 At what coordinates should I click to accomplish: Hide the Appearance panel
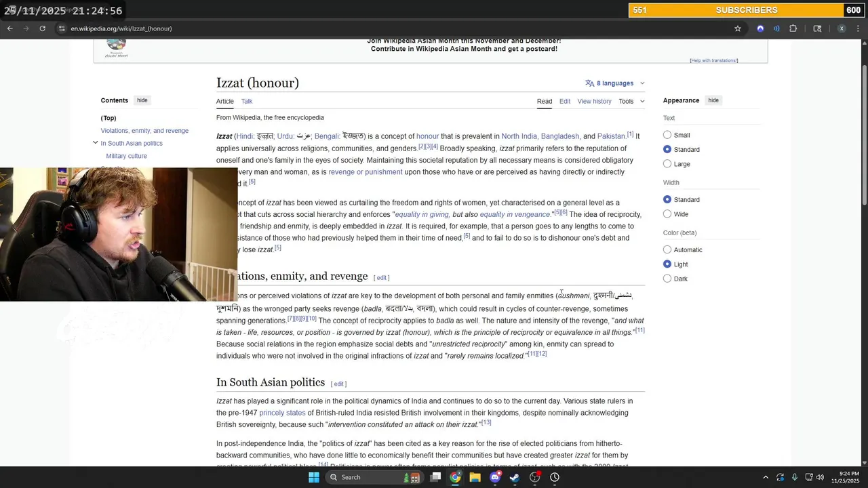(713, 100)
